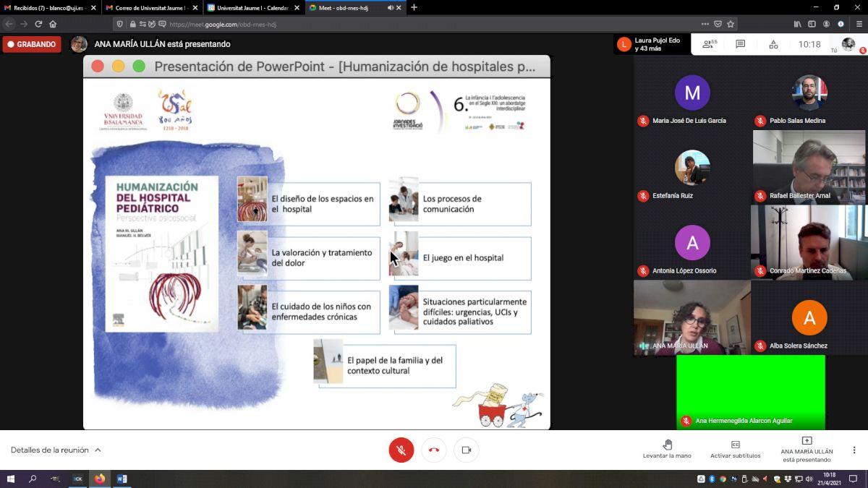
Task: Hang up with the red phone button
Action: point(434,450)
